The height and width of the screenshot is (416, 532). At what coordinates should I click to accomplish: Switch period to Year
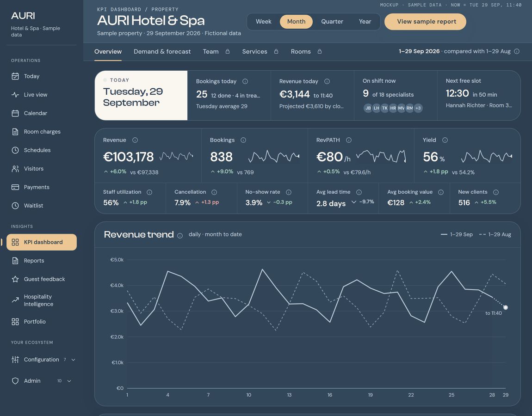click(x=365, y=22)
